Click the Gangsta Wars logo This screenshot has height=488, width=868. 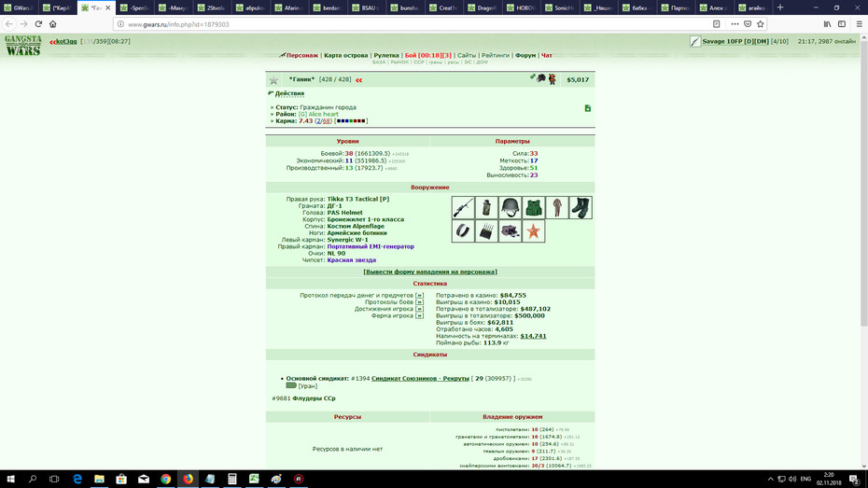[23, 46]
